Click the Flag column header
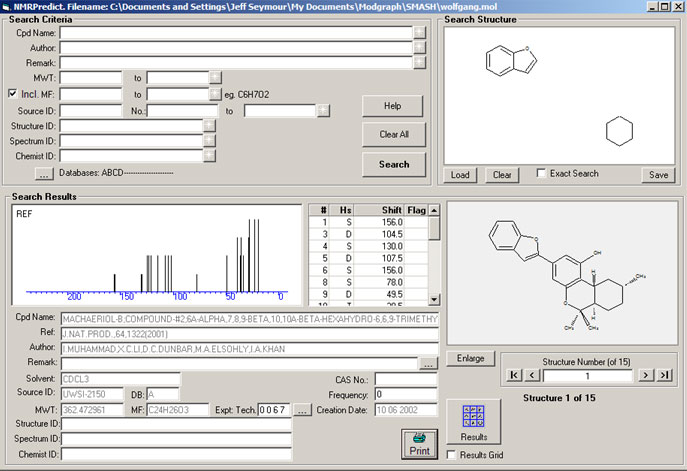 [416, 209]
